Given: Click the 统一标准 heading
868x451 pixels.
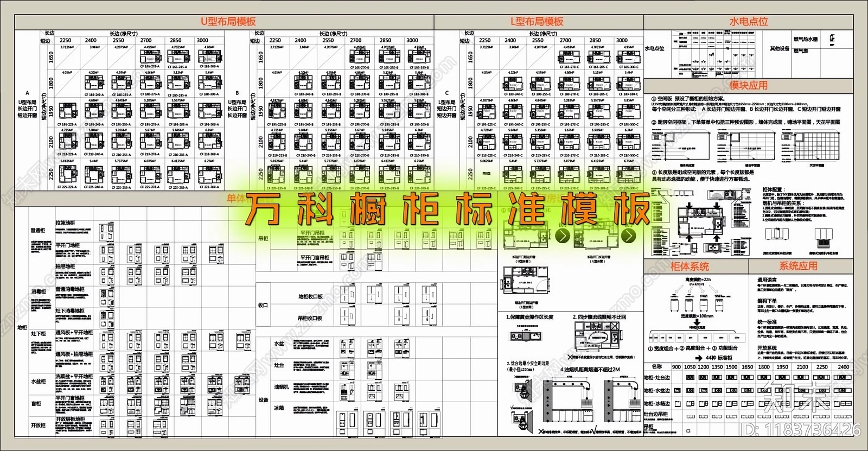Looking at the screenshot, I should [767, 322].
